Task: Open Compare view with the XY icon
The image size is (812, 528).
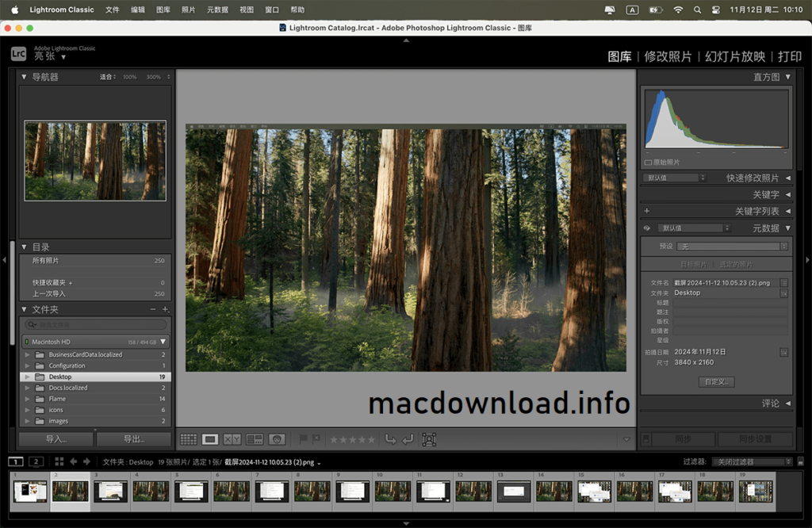Action: pyautogui.click(x=232, y=438)
